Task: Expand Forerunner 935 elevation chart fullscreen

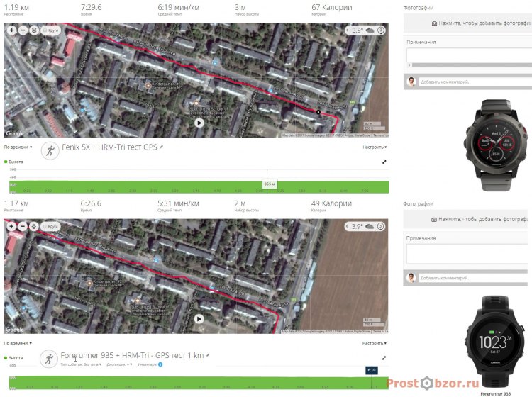Action: 384,358
